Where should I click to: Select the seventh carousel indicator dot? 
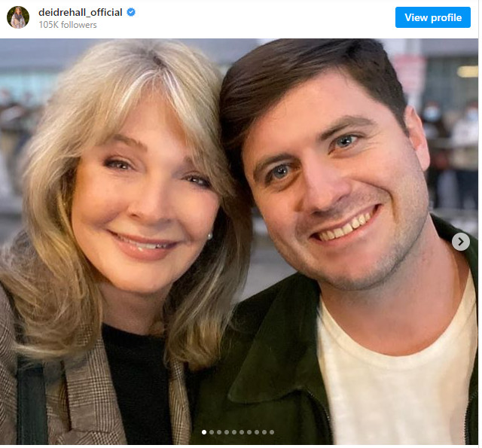249,432
